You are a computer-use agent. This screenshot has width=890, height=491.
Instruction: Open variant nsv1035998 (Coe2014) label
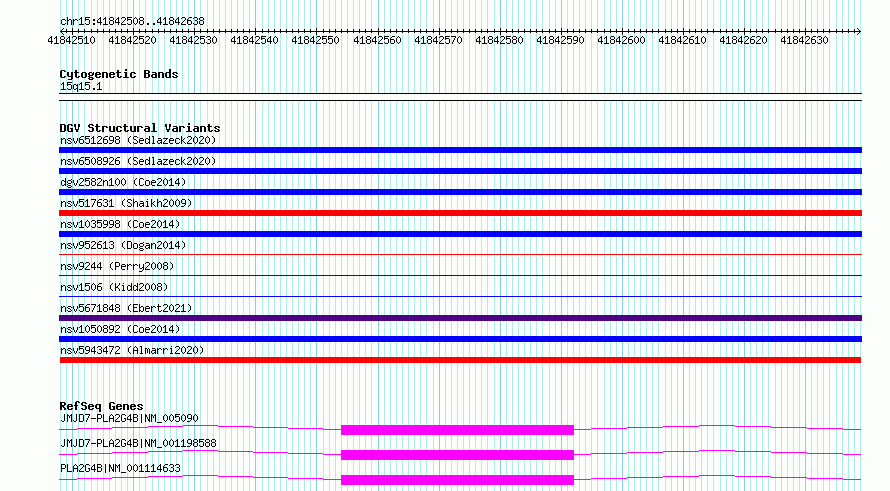tap(120, 224)
